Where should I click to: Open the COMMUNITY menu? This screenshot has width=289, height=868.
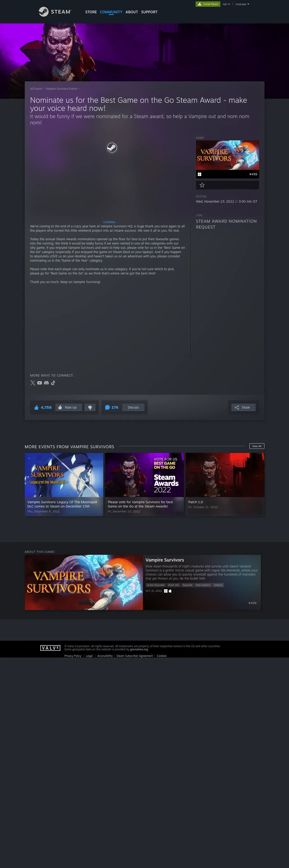point(111,12)
